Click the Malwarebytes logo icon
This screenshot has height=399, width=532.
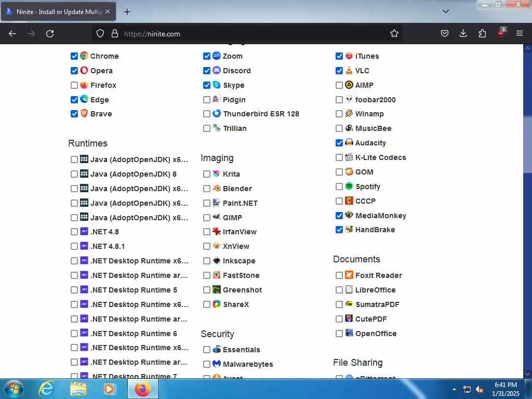pyautogui.click(x=217, y=364)
